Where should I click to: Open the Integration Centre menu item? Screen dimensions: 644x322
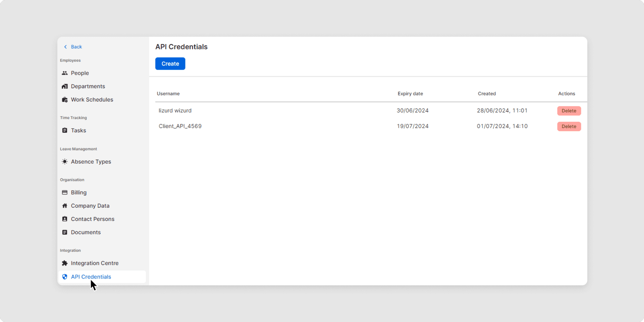tap(95, 263)
